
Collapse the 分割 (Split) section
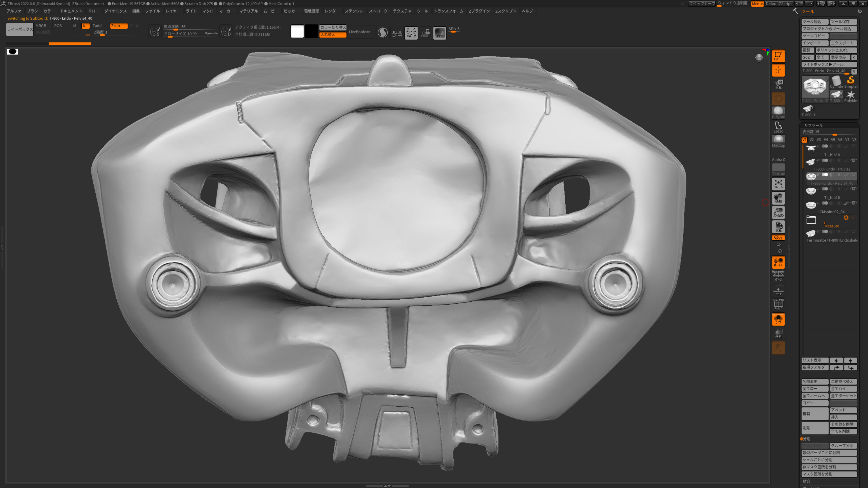pyautogui.click(x=806, y=439)
